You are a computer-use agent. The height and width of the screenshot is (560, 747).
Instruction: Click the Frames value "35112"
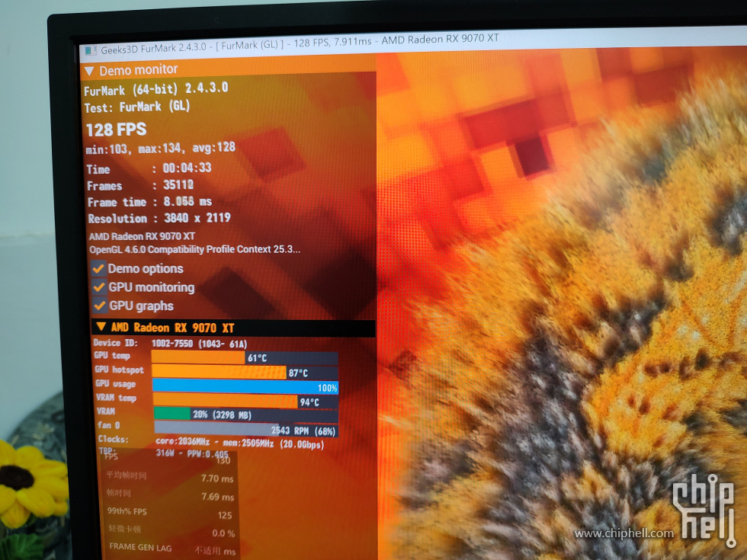[x=178, y=184]
